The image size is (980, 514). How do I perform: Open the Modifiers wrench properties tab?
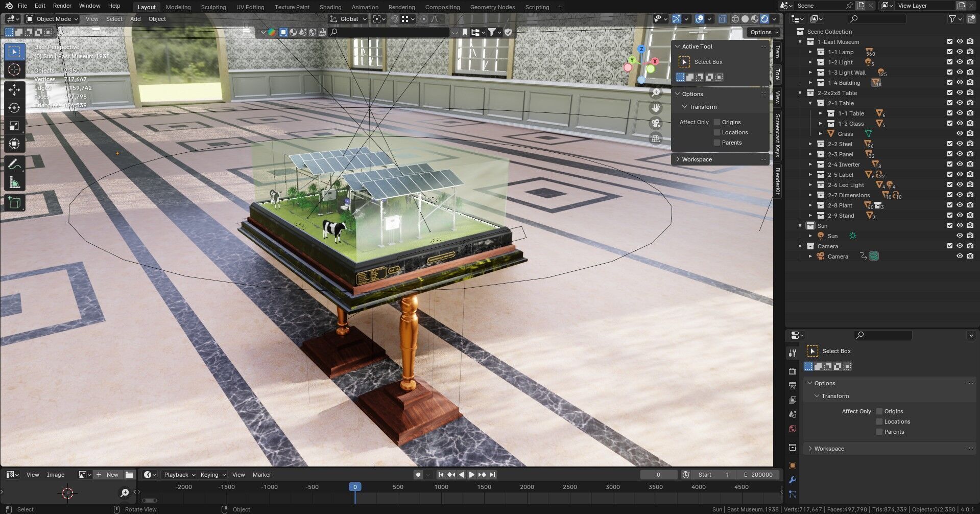(x=793, y=480)
